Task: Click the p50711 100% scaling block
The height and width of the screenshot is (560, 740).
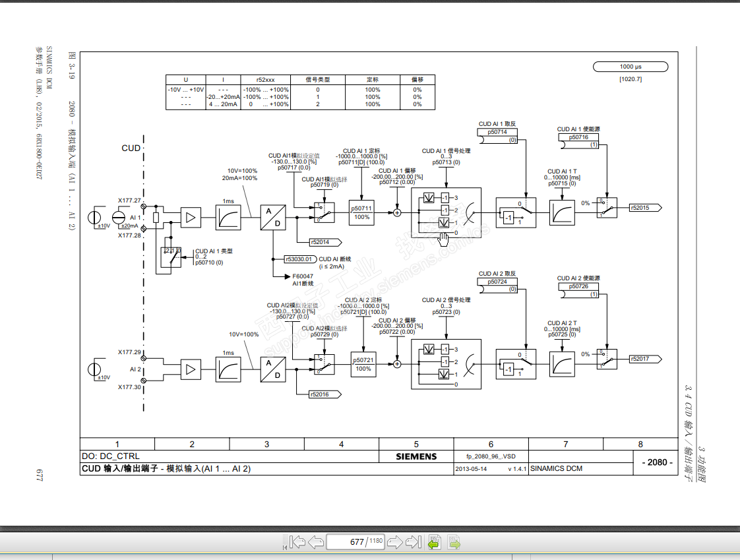Action: pos(361,213)
